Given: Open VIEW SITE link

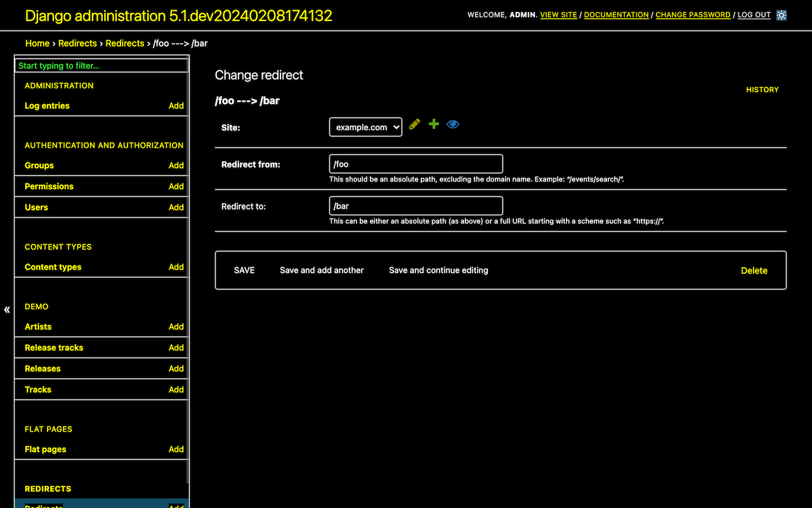Looking at the screenshot, I should click(x=559, y=15).
